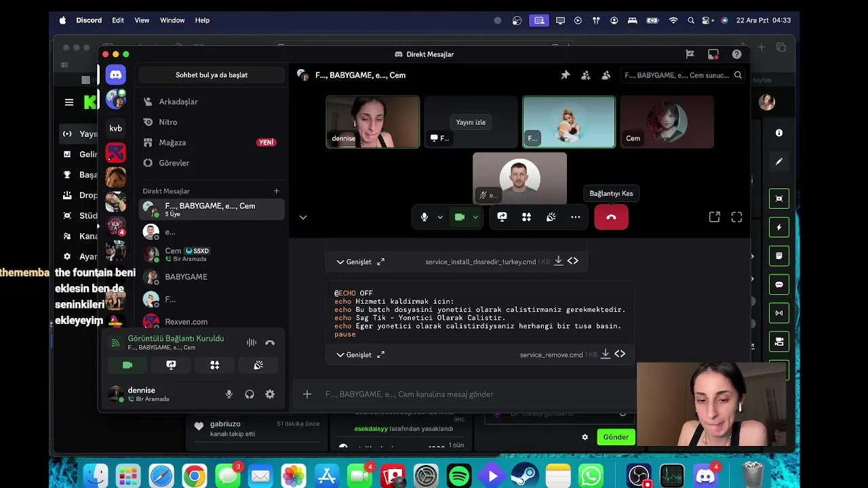View source of service_install_dnsredir_turkey.cmd

pyautogui.click(x=573, y=261)
